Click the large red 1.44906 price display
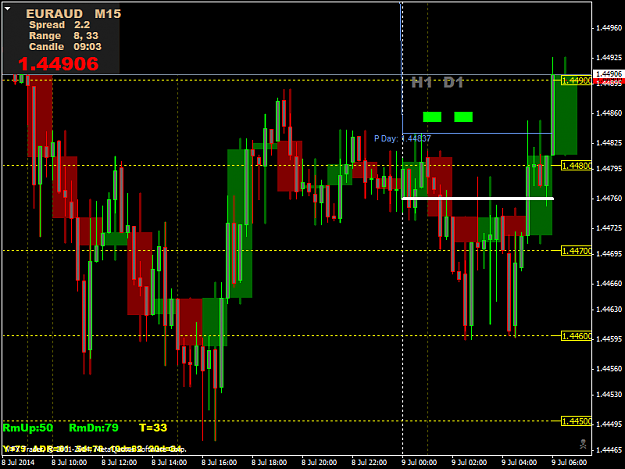625x469 pixels. pyautogui.click(x=58, y=64)
